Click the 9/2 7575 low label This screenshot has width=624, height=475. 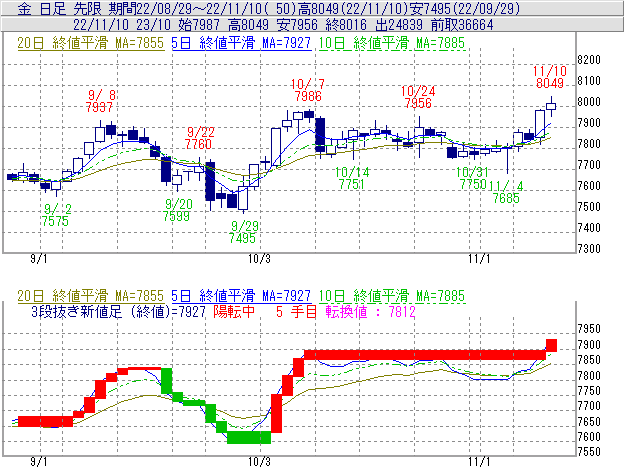pos(56,215)
